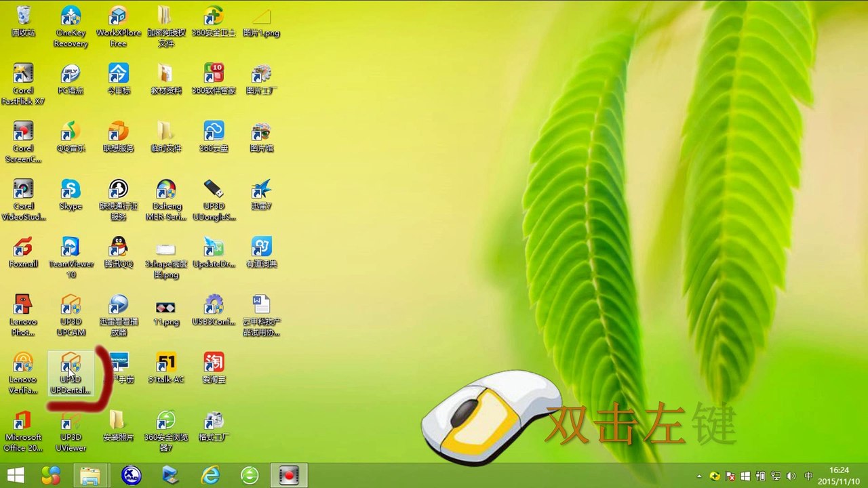Image resolution: width=868 pixels, height=488 pixels.
Task: Select the Lenovo VeriFace shortcut
Action: pos(23,373)
